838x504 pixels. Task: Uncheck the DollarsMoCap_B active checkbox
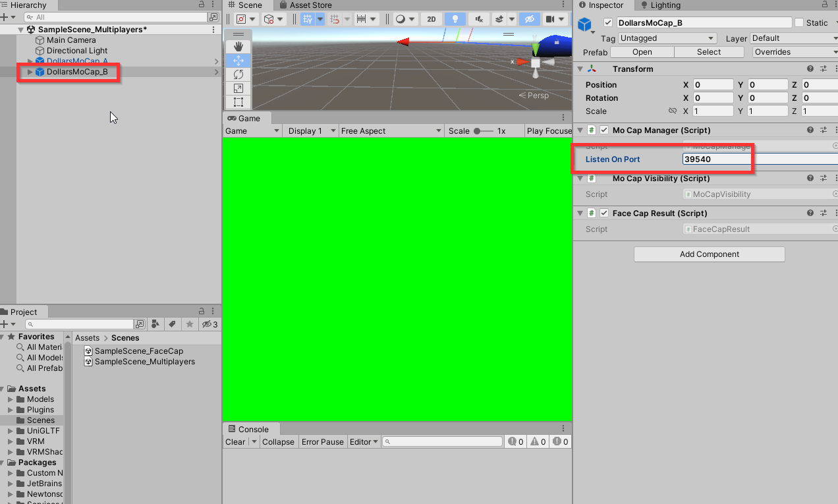[x=608, y=23]
